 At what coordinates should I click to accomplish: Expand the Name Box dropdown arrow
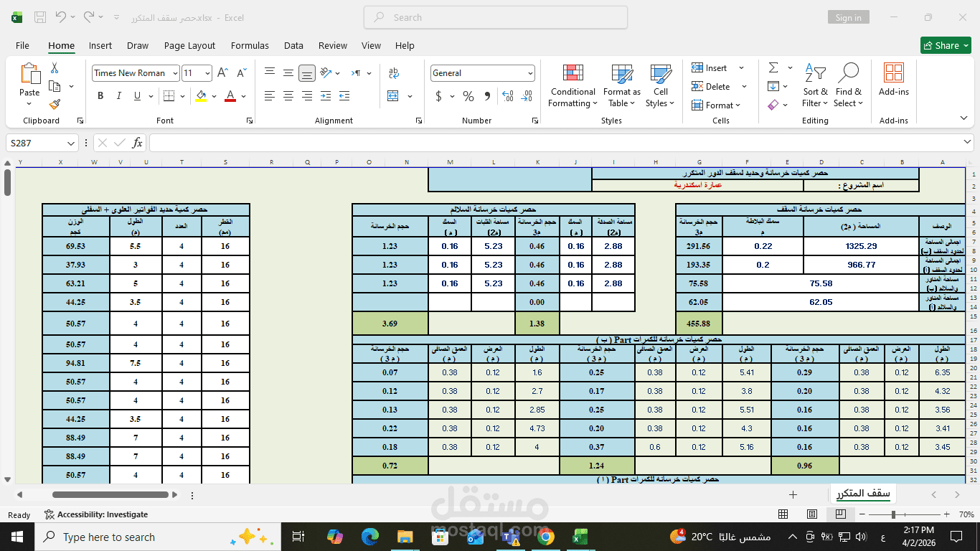[x=70, y=143]
